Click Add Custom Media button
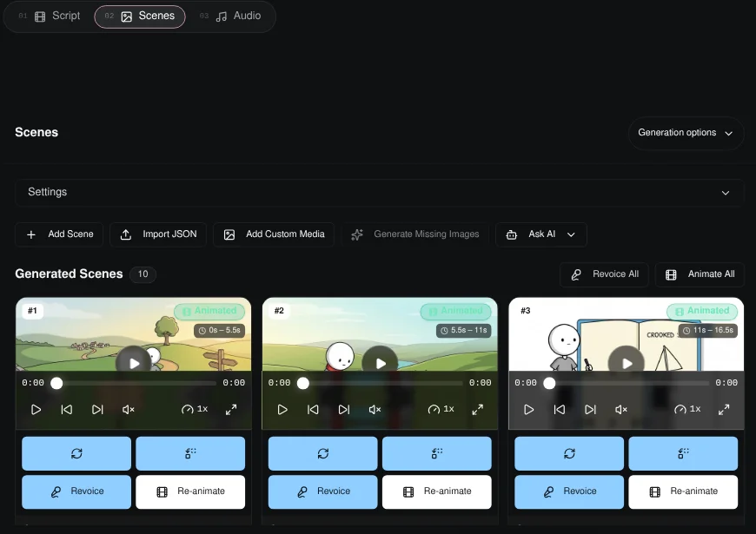The image size is (756, 534). 274,234
